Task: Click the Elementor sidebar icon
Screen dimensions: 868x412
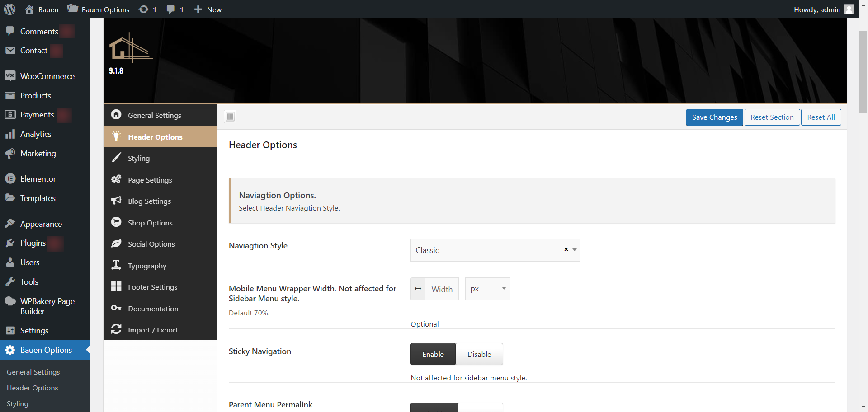Action: tap(10, 179)
